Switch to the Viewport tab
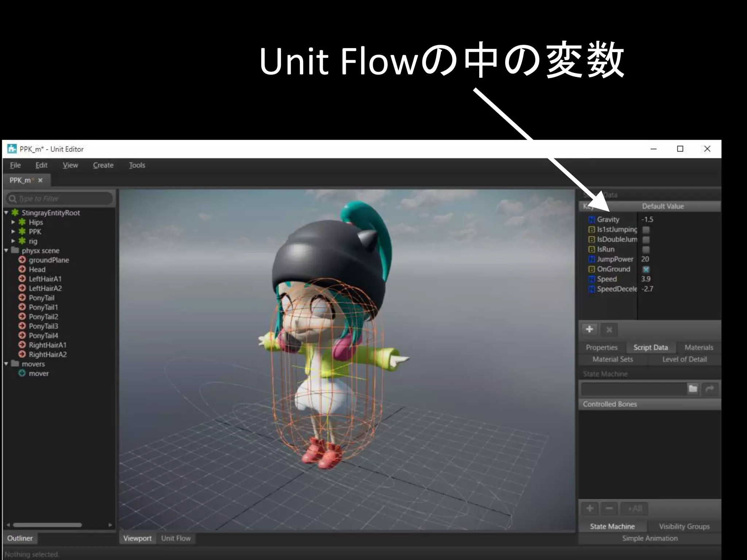 tap(138, 538)
